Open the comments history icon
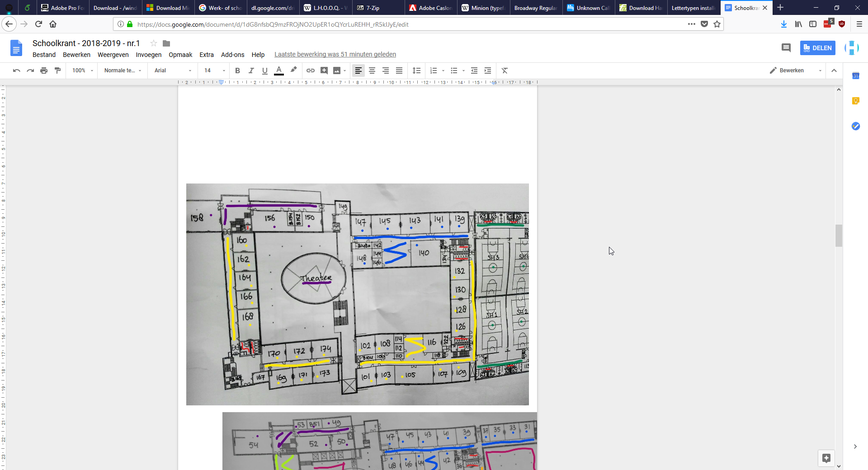 click(x=786, y=48)
